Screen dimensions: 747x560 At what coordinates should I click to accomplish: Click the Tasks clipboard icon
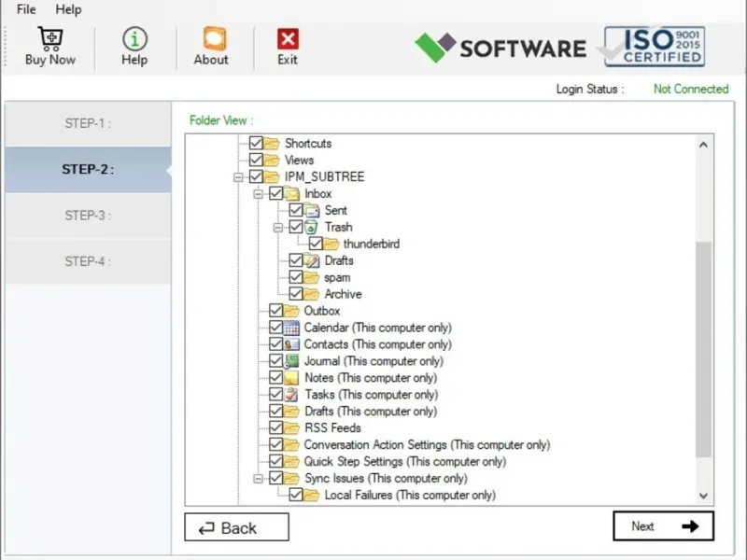coord(291,394)
